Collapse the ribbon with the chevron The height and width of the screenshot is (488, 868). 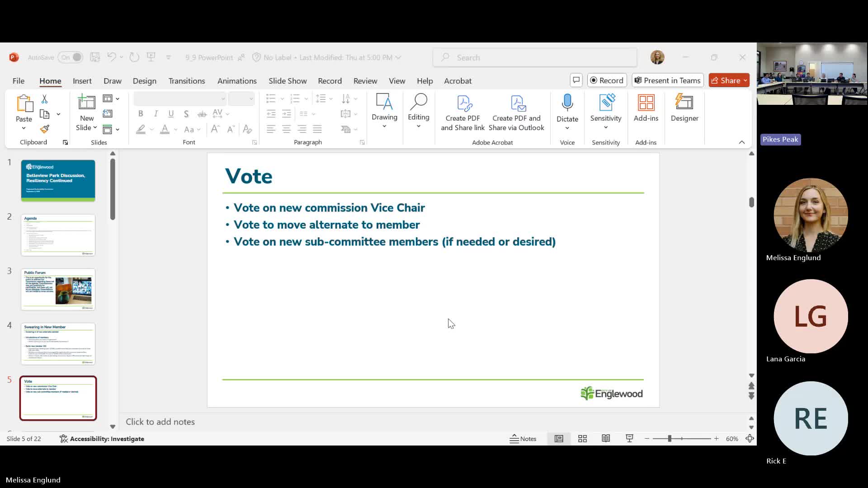tap(741, 142)
